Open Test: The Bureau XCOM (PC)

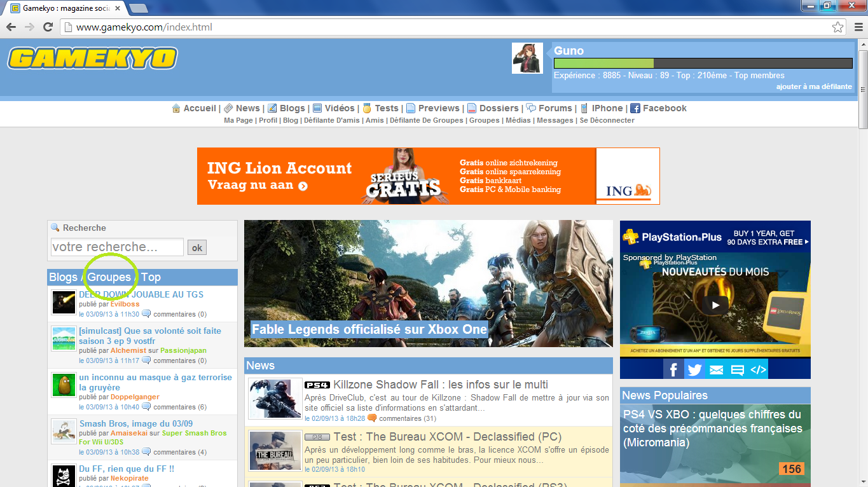coord(448,437)
